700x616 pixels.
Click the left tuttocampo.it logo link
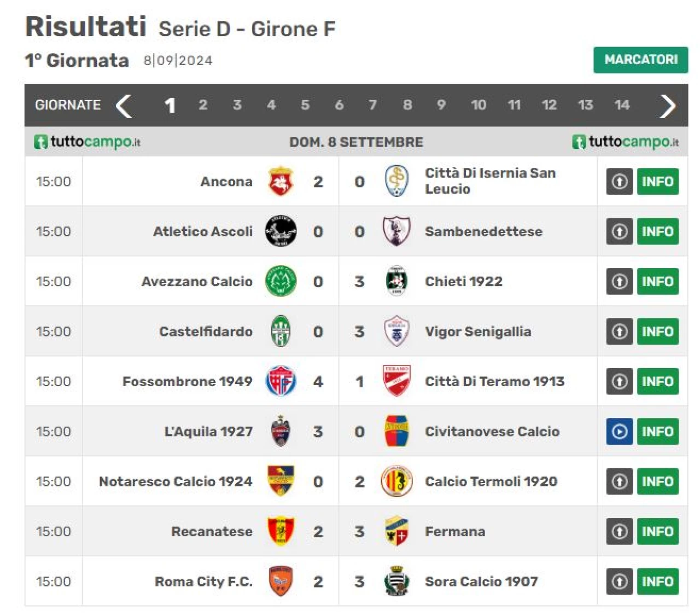pos(87,142)
